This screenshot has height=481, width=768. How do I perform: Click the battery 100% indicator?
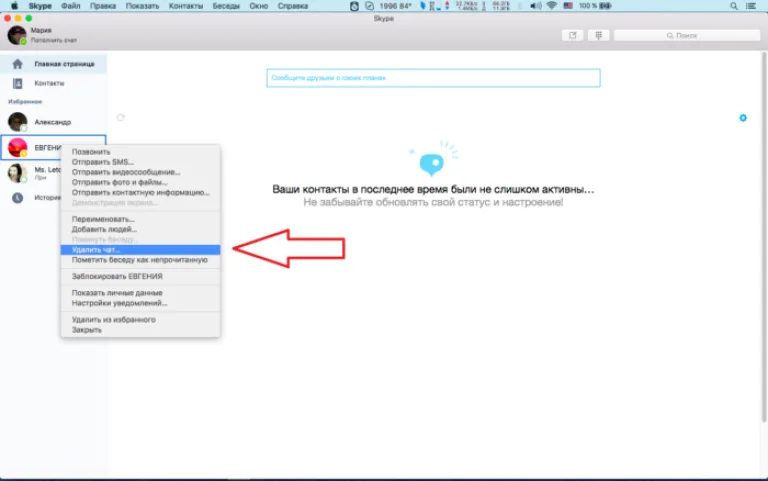click(x=595, y=6)
